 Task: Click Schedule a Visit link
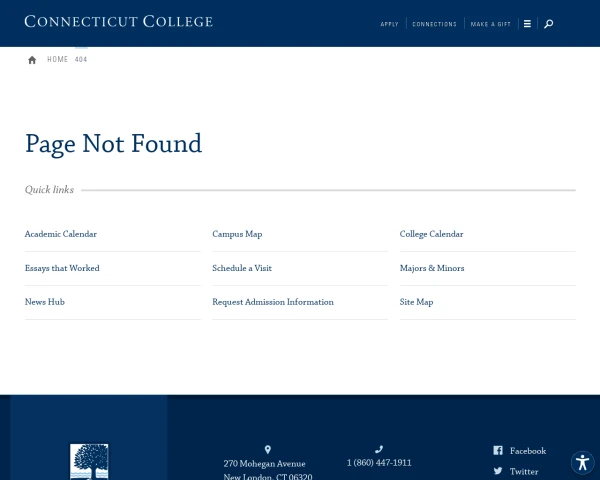tap(242, 268)
